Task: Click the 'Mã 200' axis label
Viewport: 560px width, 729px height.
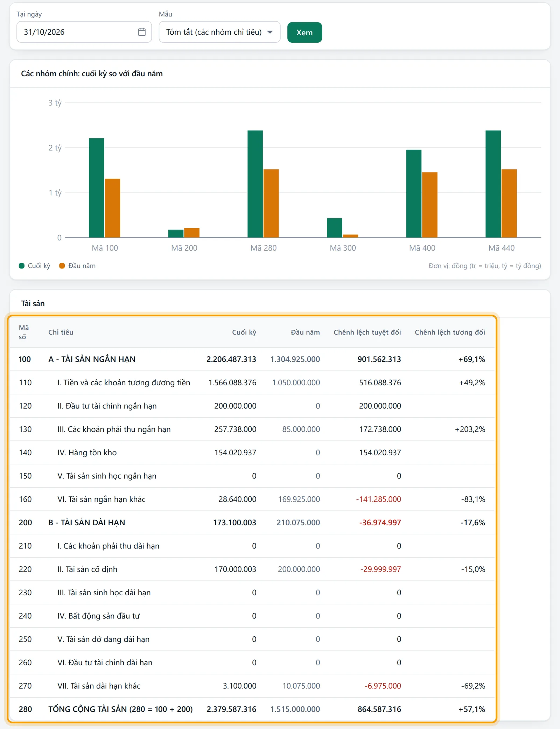Action: point(184,248)
